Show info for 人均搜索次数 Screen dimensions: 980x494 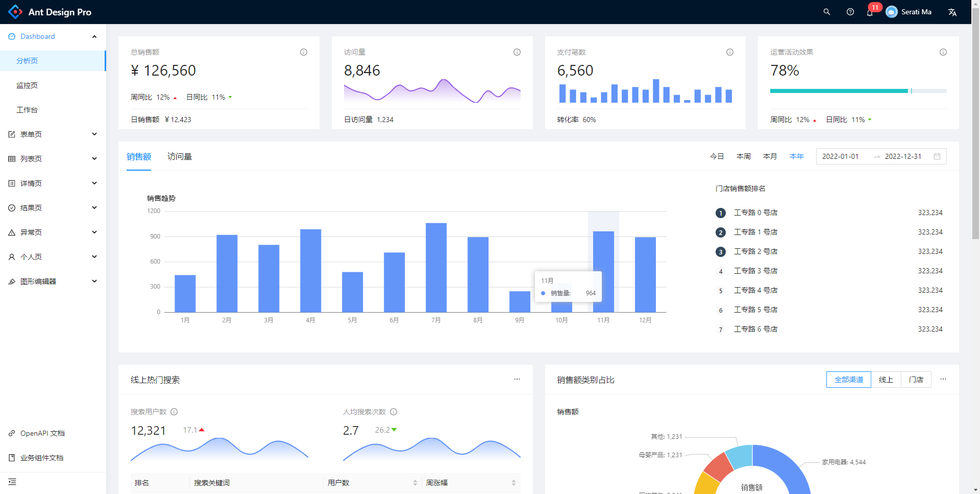(394, 412)
